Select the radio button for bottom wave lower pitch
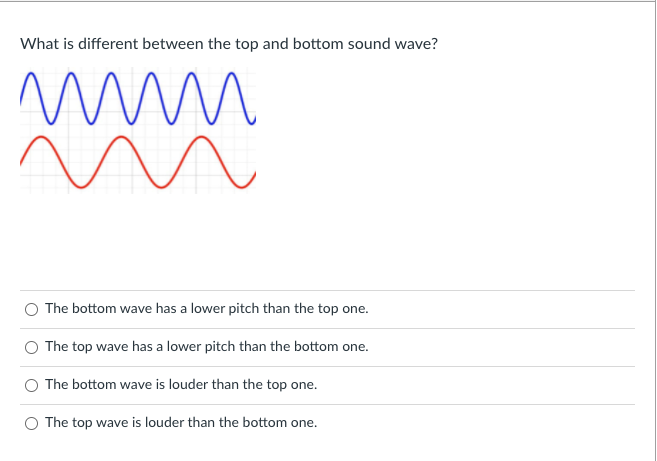This screenshot has width=657, height=461. [32, 309]
